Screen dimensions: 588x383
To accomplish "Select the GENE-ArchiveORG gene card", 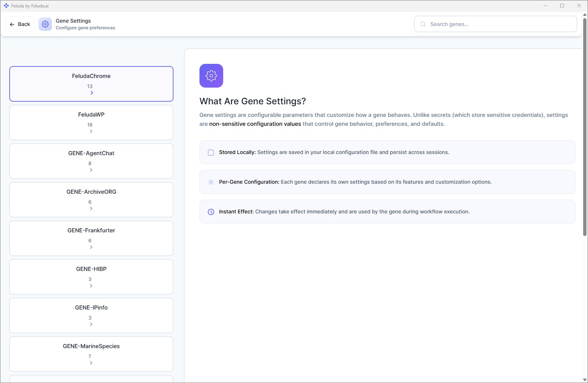I will (x=91, y=199).
